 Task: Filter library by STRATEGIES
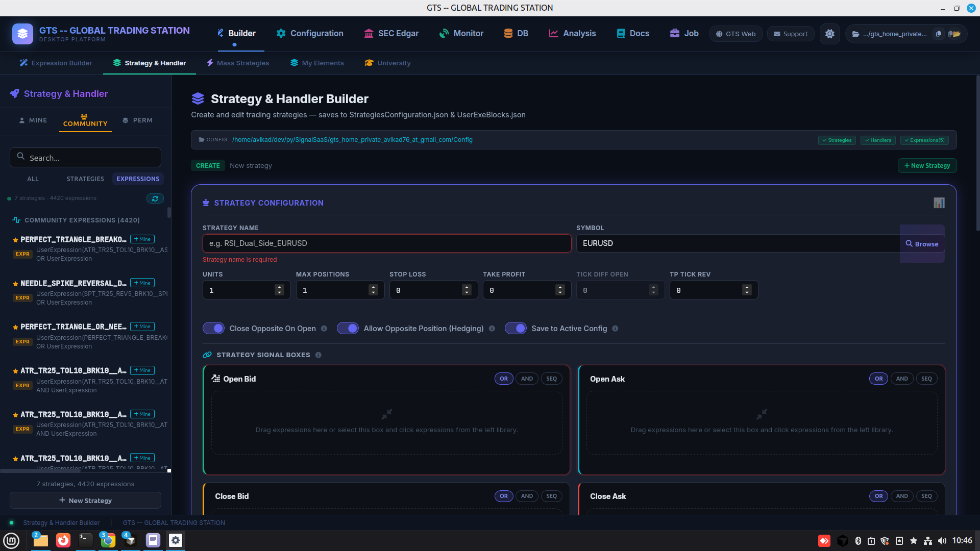click(85, 179)
